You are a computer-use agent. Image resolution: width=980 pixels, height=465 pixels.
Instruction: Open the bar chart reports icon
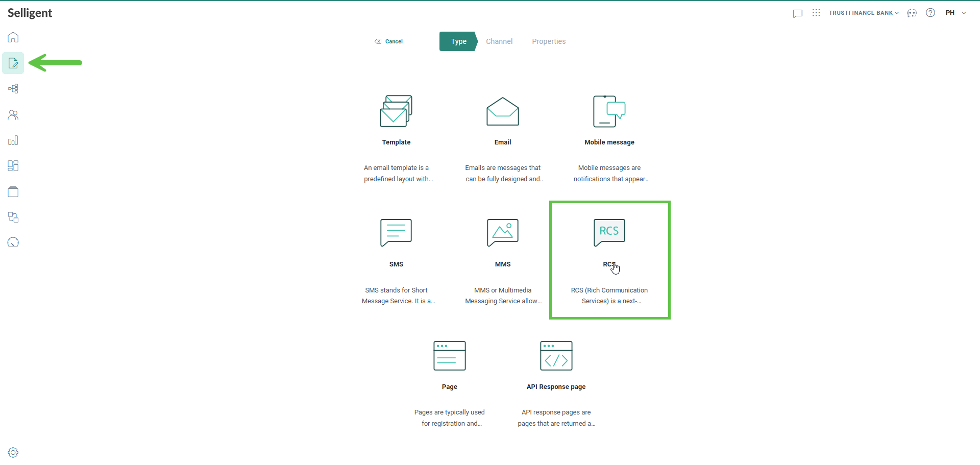tap(13, 140)
